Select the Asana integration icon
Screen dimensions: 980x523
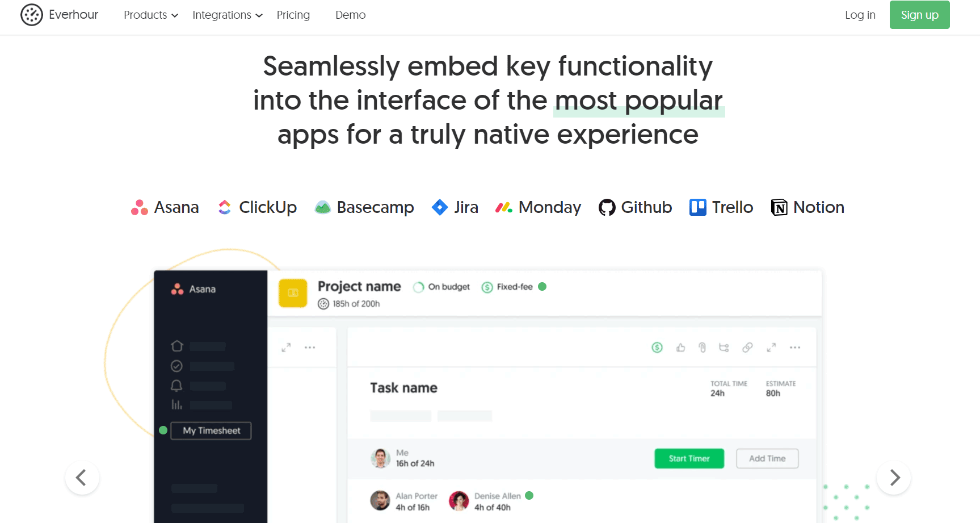[140, 208]
